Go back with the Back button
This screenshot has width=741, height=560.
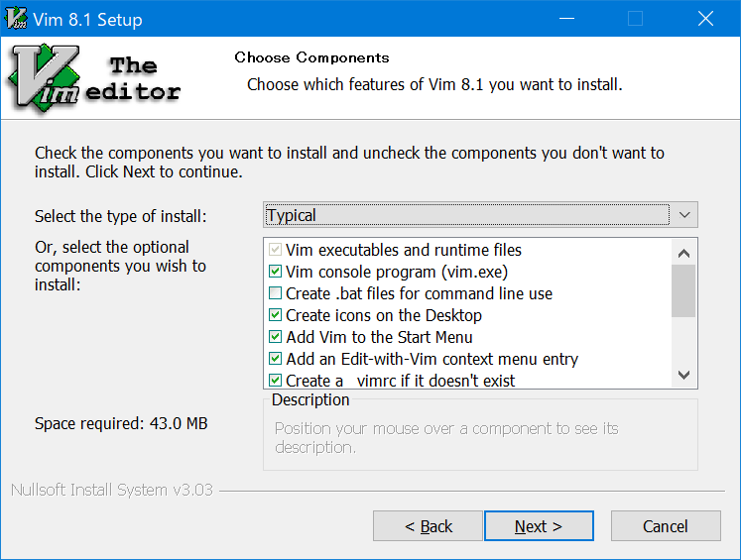(428, 526)
